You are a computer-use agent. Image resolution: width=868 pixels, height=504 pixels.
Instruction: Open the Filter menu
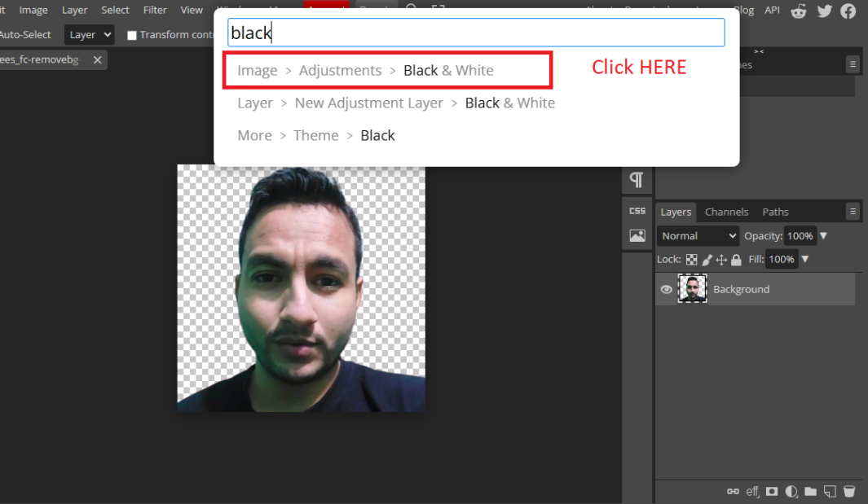pos(155,10)
